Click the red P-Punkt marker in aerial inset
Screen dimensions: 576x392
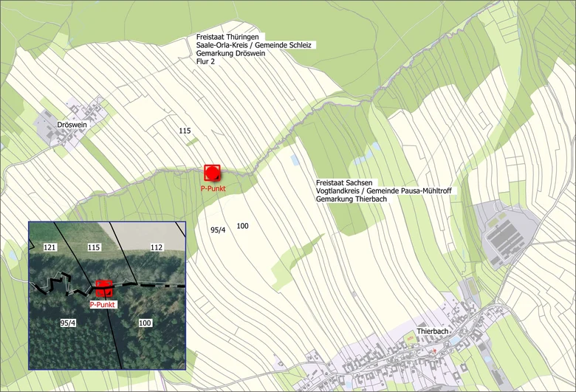[104, 289]
